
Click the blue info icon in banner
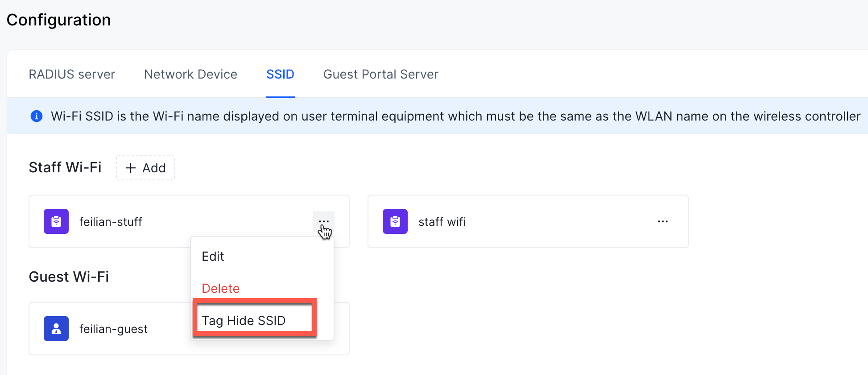coord(37,116)
